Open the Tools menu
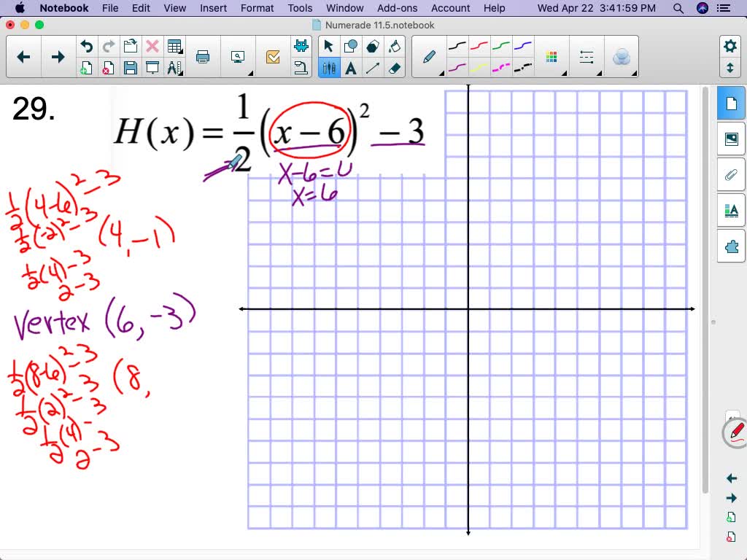Image resolution: width=747 pixels, height=560 pixels. coord(300,8)
